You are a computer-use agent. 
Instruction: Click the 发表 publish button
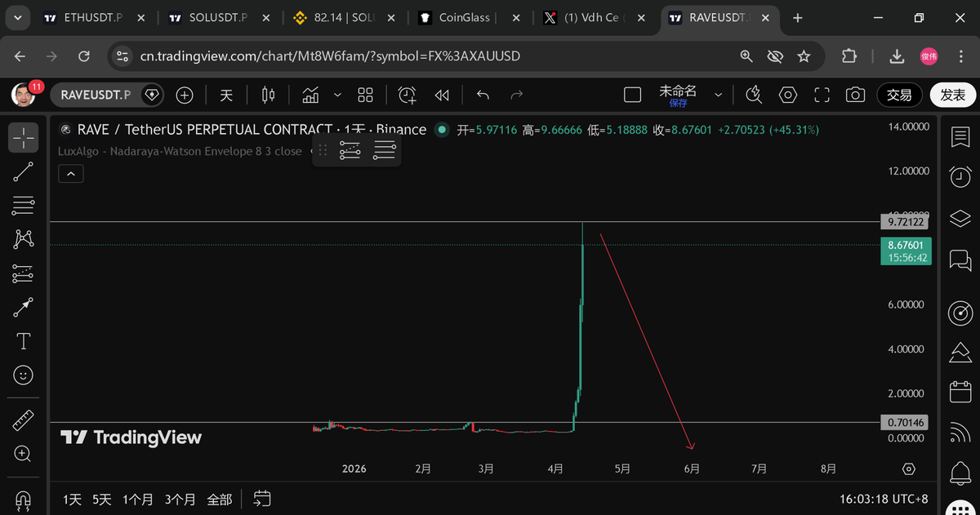coord(953,95)
